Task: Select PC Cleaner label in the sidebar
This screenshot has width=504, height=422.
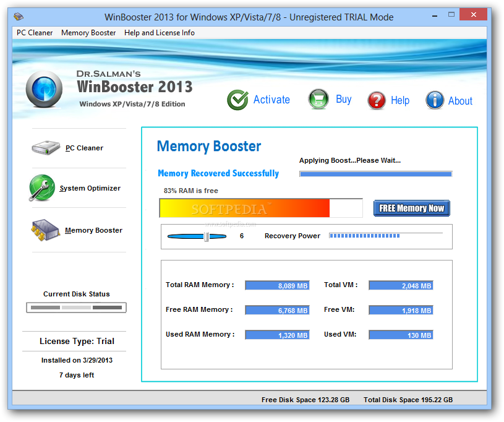Action: click(84, 148)
